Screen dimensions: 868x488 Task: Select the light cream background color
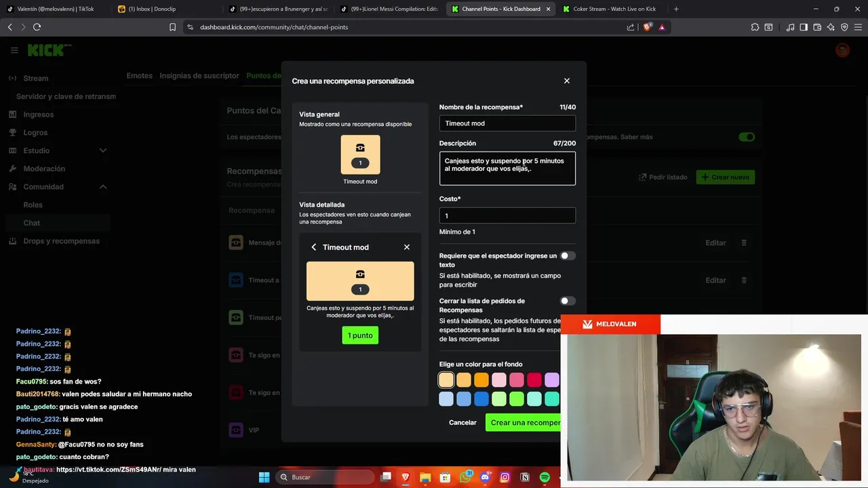pyautogui.click(x=446, y=380)
